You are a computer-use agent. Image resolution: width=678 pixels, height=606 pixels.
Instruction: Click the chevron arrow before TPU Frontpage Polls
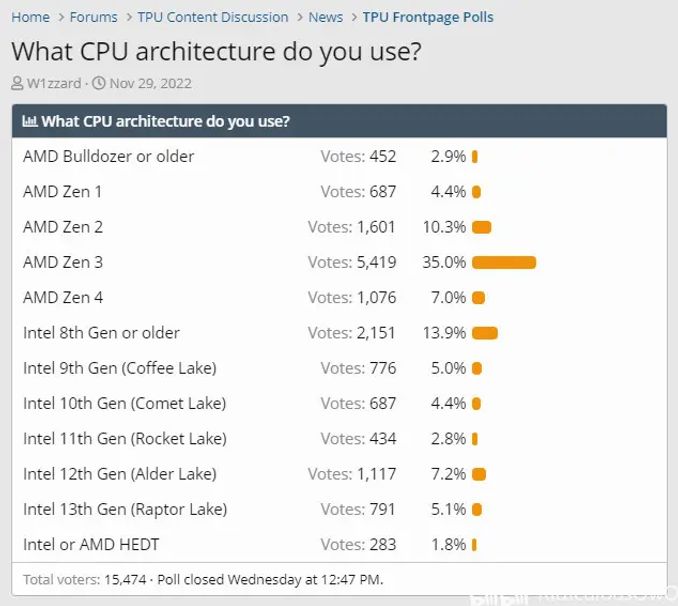[x=354, y=17]
